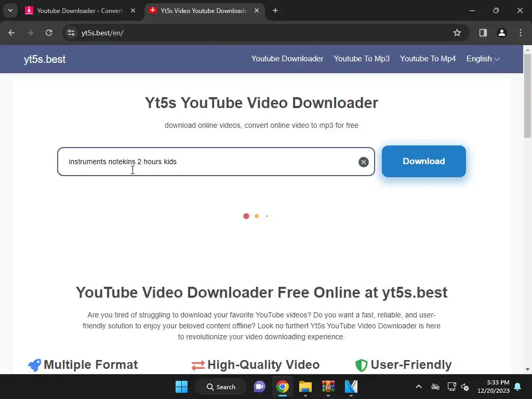The width and height of the screenshot is (532, 399).
Task: Click the scrollbar down arrow
Action: (527, 369)
